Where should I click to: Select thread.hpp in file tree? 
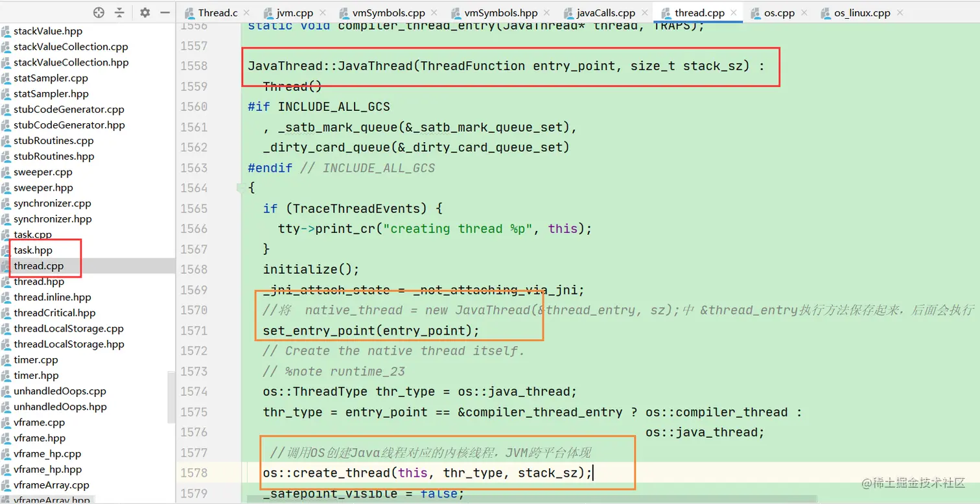pos(39,282)
